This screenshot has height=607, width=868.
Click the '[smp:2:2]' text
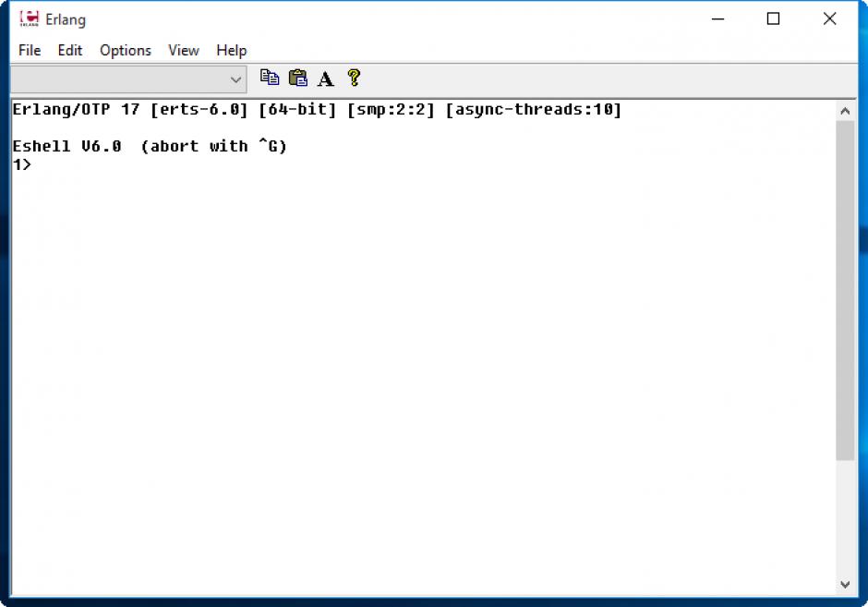pyautogui.click(x=391, y=110)
